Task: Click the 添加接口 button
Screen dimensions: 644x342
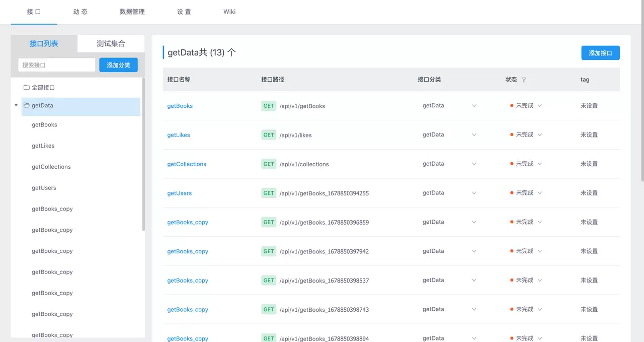Action: point(600,53)
